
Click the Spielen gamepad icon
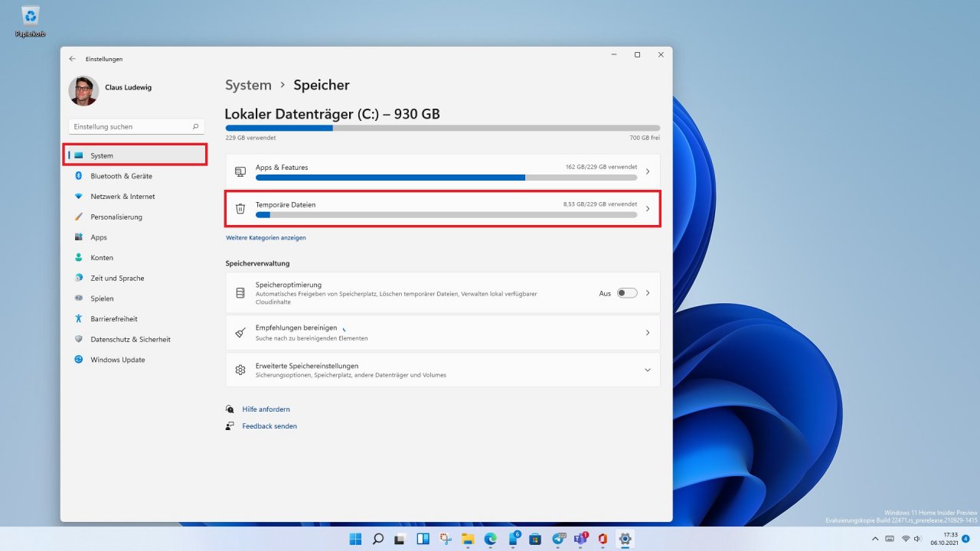[78, 298]
